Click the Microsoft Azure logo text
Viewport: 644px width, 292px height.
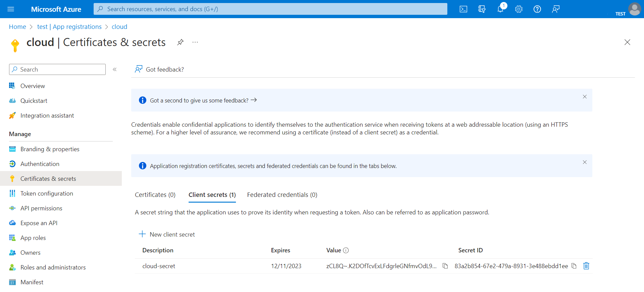(56, 9)
